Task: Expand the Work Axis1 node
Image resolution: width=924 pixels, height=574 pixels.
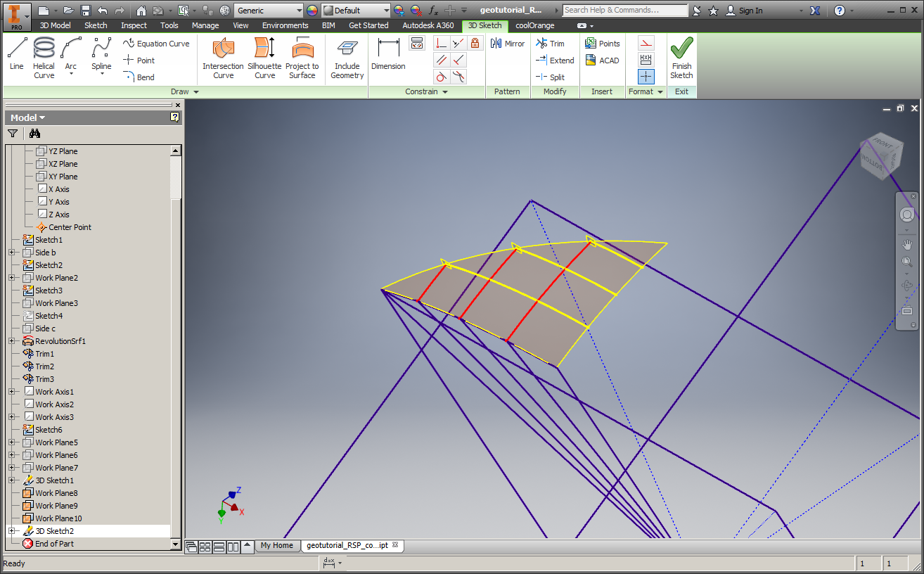Action: coord(11,392)
